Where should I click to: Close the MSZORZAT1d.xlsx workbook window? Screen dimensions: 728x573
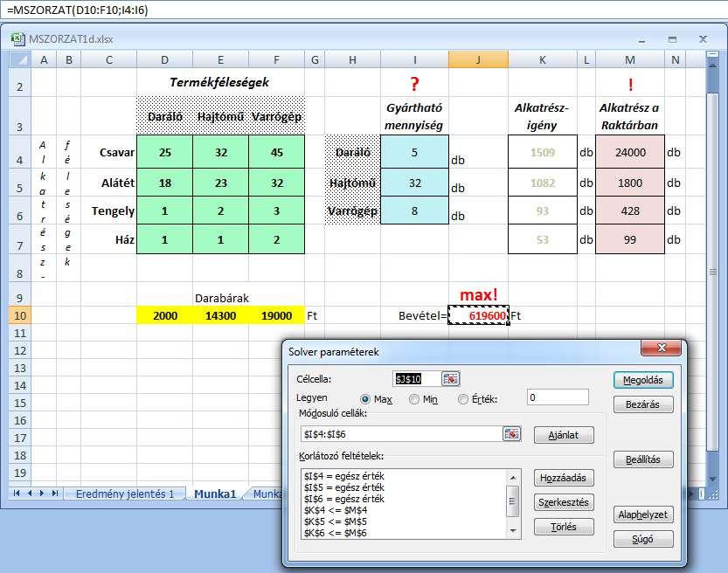tap(703, 39)
